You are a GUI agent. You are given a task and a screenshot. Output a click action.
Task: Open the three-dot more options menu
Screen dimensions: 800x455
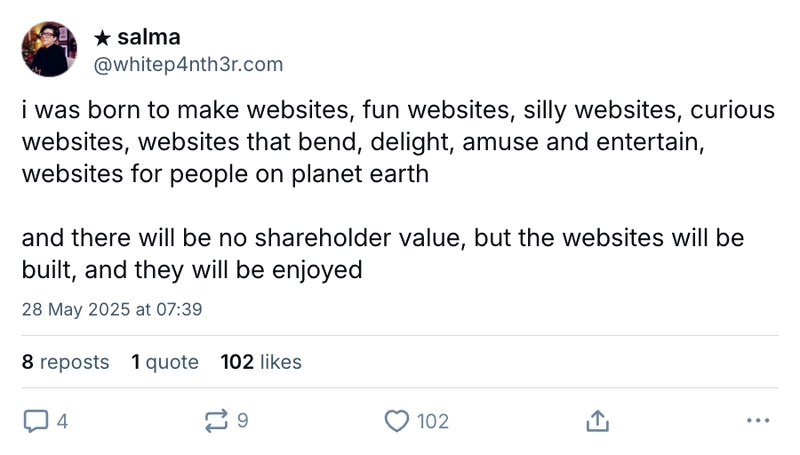pyautogui.click(x=759, y=422)
